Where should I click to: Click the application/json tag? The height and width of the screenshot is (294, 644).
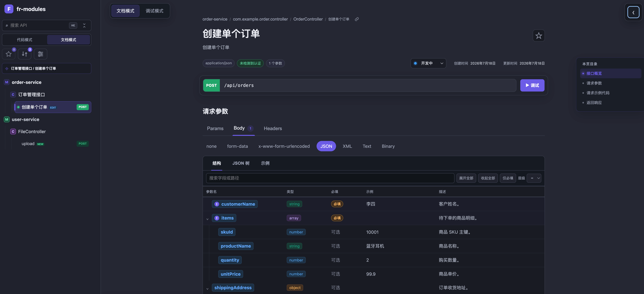(x=219, y=63)
